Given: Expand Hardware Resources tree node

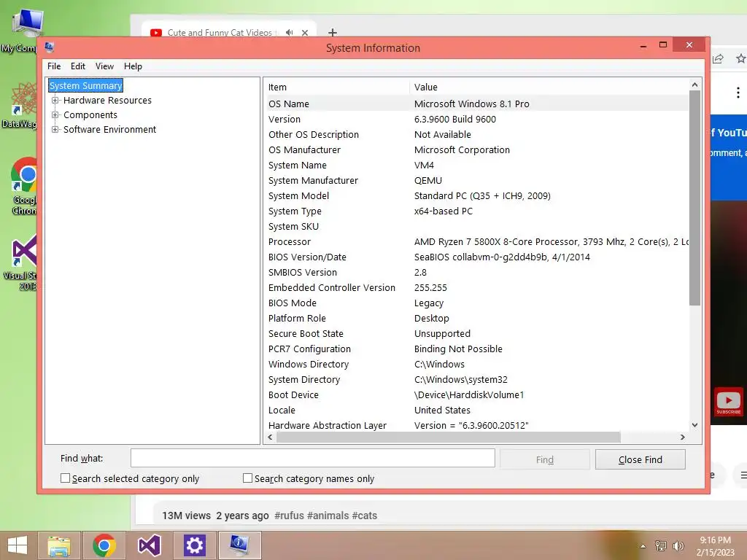Looking at the screenshot, I should click(x=55, y=101).
